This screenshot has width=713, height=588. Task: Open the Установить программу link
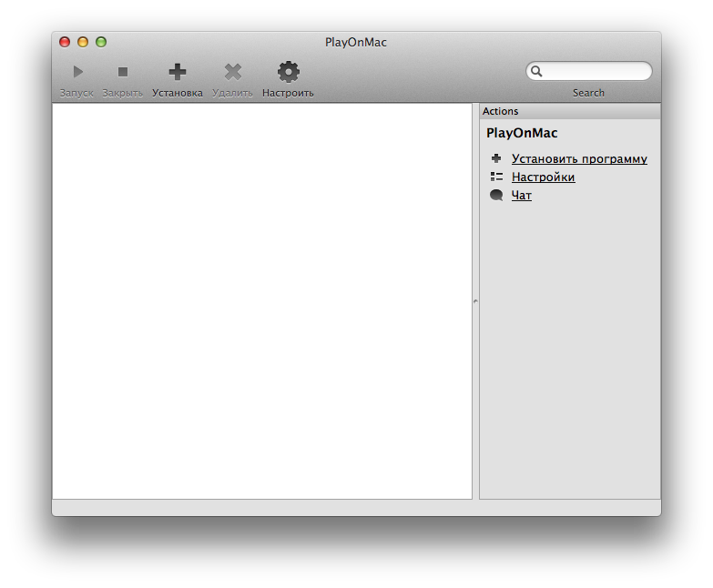[579, 158]
